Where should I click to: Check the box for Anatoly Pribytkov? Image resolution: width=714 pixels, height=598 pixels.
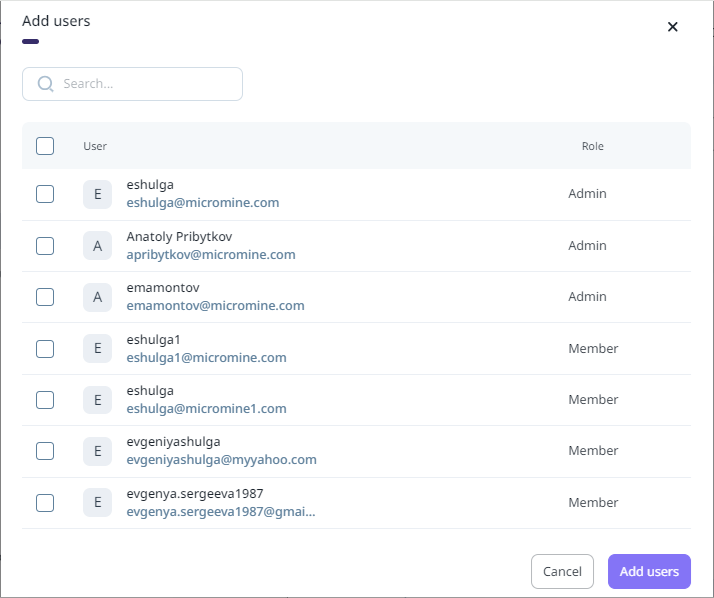tap(45, 246)
